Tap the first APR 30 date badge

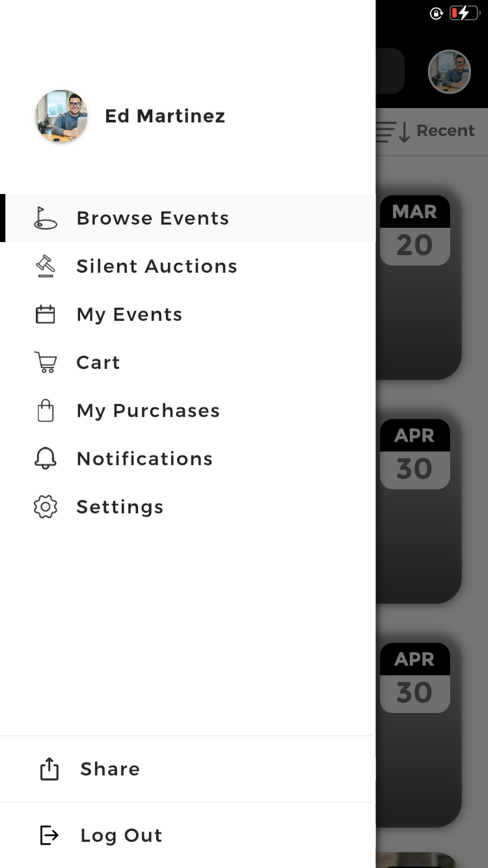[x=414, y=452]
